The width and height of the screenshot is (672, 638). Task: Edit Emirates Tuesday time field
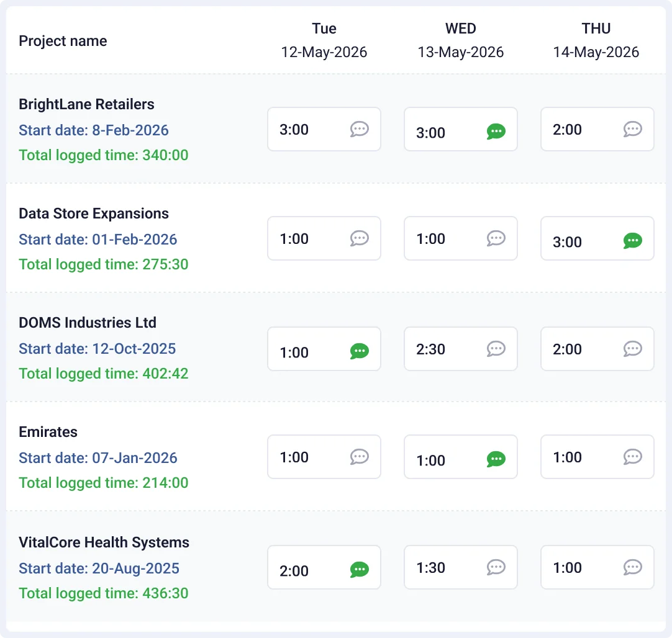[x=324, y=456]
